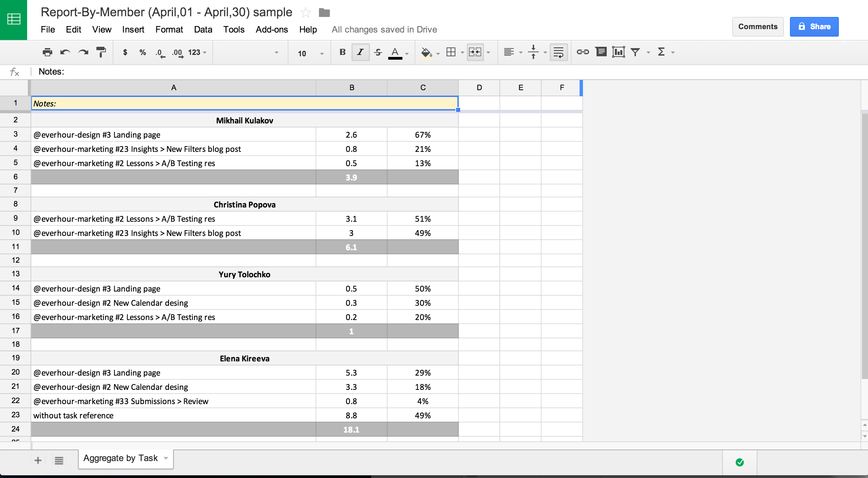Open the Data menu
The image size is (868, 478).
pyautogui.click(x=203, y=29)
